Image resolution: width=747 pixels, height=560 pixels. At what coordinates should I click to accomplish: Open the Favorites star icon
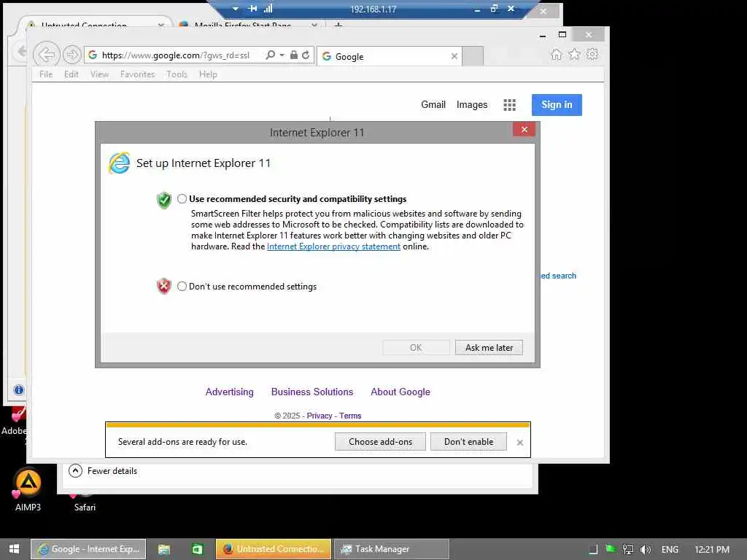point(574,54)
